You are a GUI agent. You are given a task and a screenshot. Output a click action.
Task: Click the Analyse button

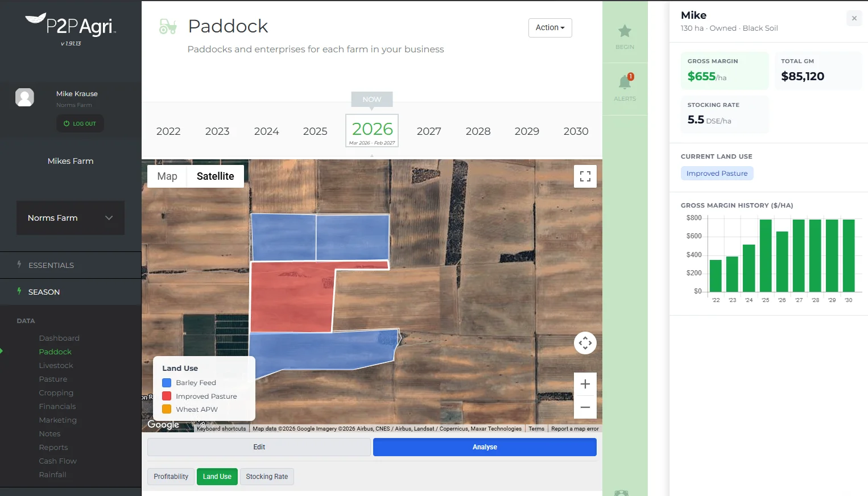coord(484,447)
